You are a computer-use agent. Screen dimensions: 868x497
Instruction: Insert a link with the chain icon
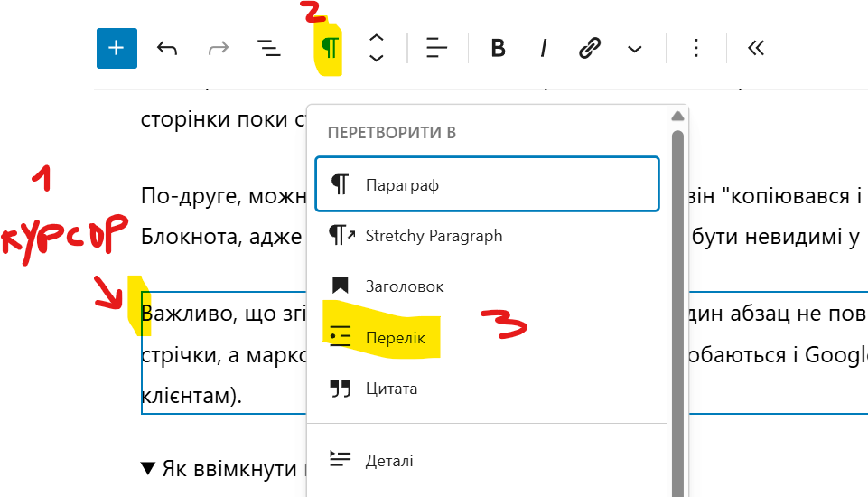[590, 48]
